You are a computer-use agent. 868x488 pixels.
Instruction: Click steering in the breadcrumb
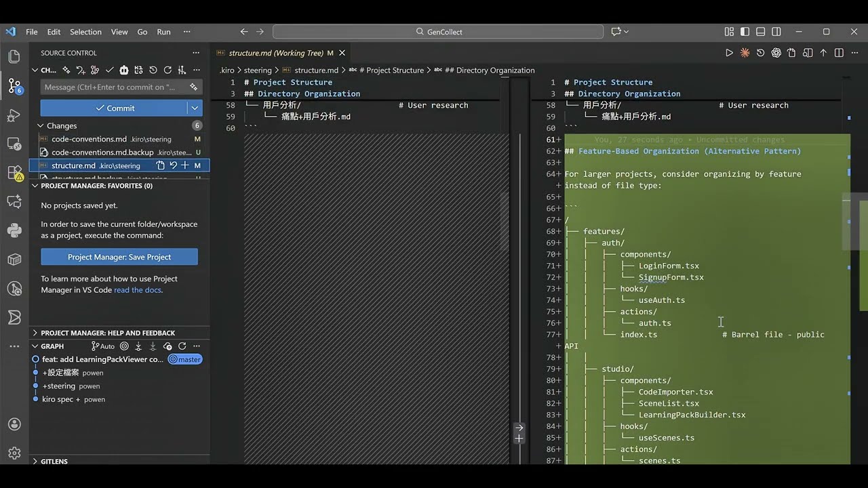[x=258, y=70]
